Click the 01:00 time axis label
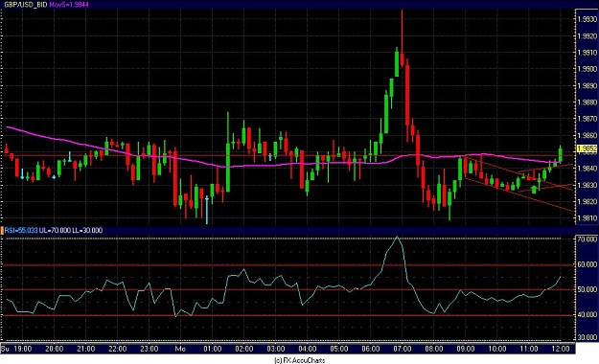Viewport: 599px width, 364px height. point(213,349)
